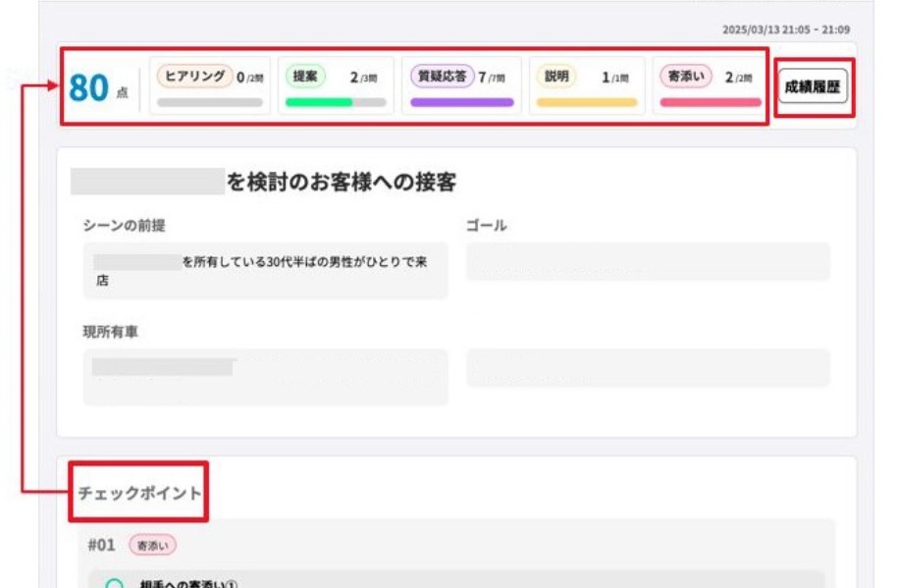Click the gray ヒアリング progress bar
This screenshot has height=588, width=898.
pos(209,102)
